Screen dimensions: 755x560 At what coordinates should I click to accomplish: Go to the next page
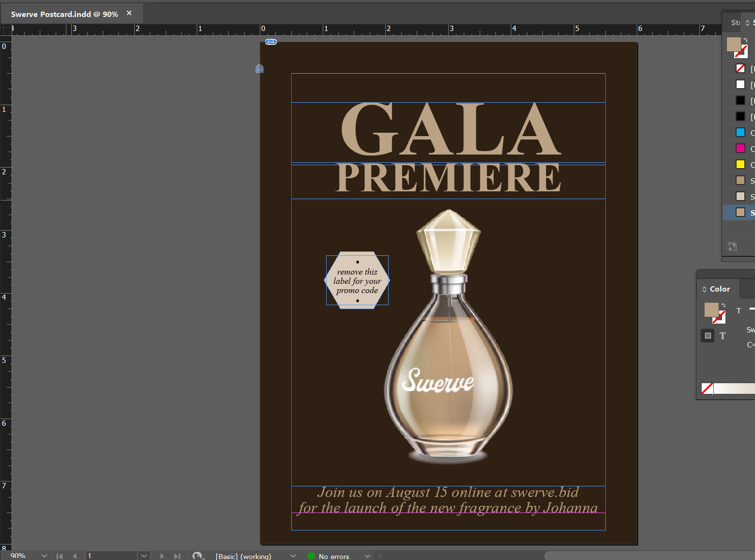(162, 556)
